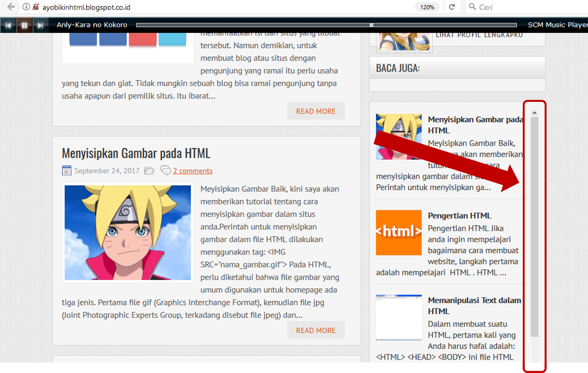Go back with the browser back arrow
Viewport: 588px width, 373px height.
point(11,7)
